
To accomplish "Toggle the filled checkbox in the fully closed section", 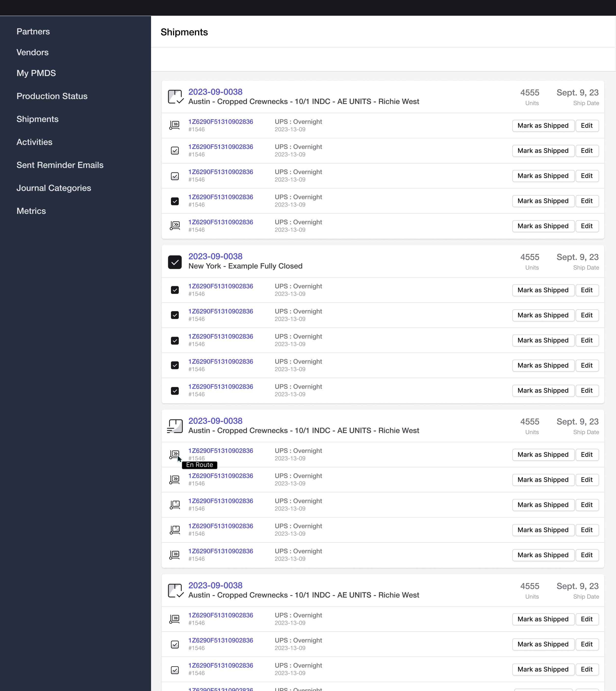I will pyautogui.click(x=175, y=290).
